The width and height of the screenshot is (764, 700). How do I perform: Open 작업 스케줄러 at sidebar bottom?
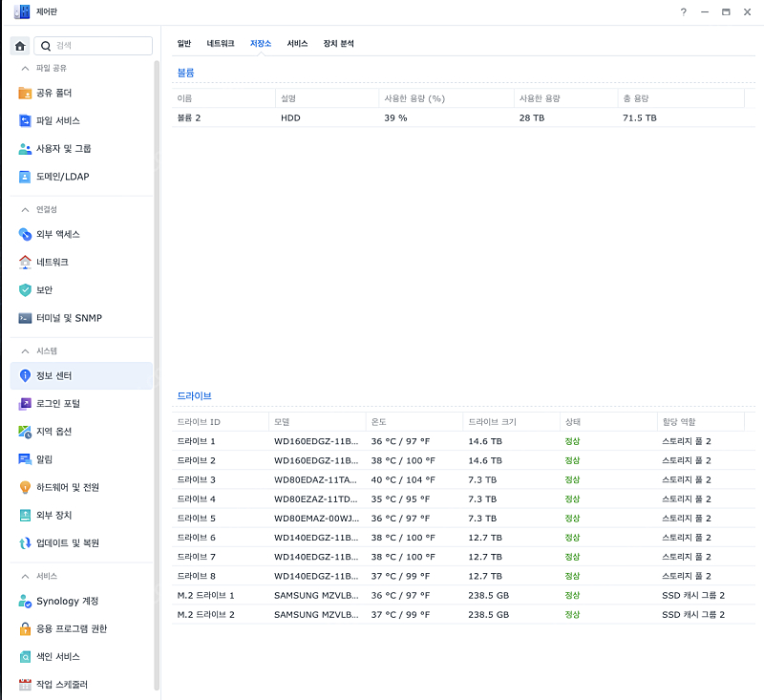click(24, 684)
